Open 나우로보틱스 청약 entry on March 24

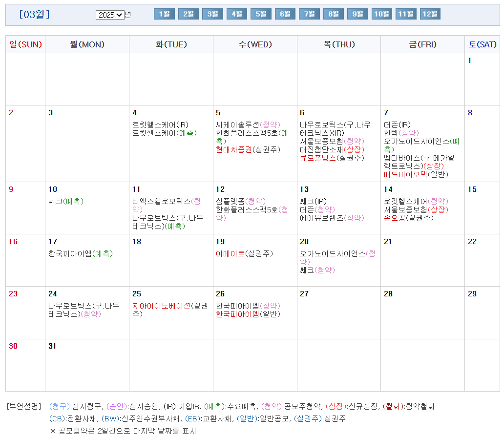tap(84, 310)
